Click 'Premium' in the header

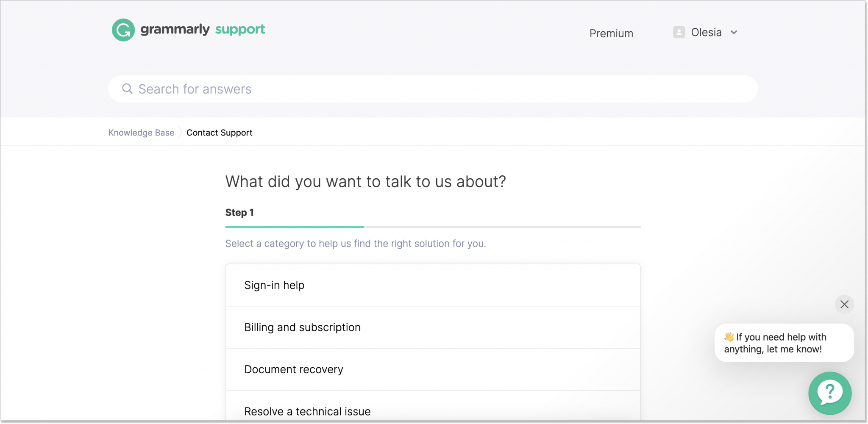coord(611,33)
